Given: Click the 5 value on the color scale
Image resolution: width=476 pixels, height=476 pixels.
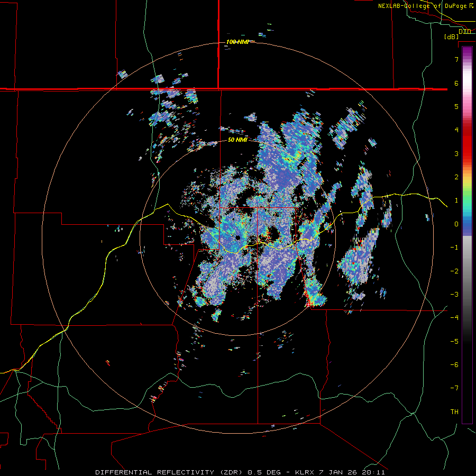Looking at the screenshot, I should tap(456, 106).
